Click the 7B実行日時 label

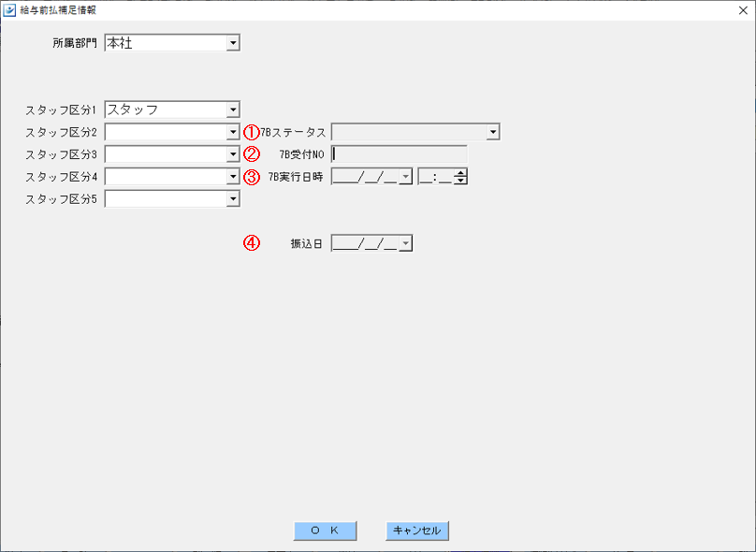tap(296, 177)
